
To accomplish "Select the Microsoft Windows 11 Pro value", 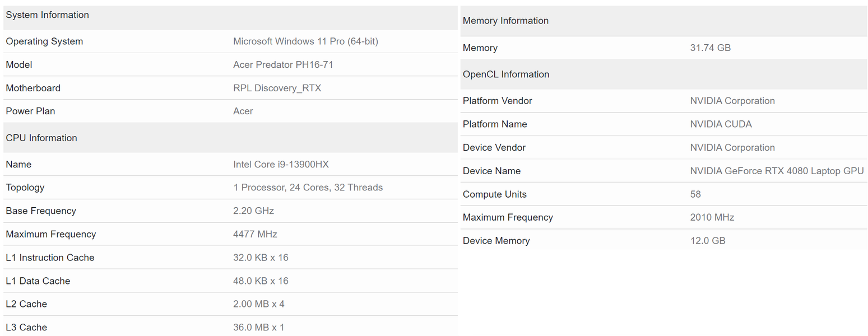I will [305, 41].
